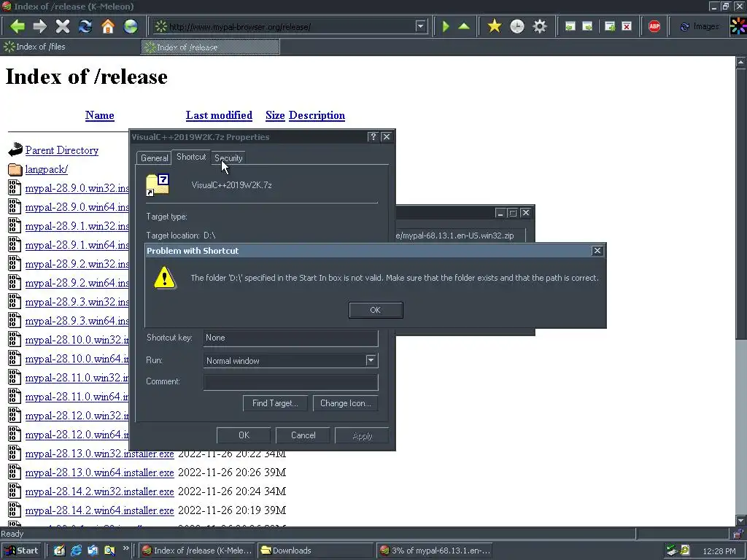This screenshot has width=747, height=560.
Task: Click the Comment text field
Action: tap(290, 382)
